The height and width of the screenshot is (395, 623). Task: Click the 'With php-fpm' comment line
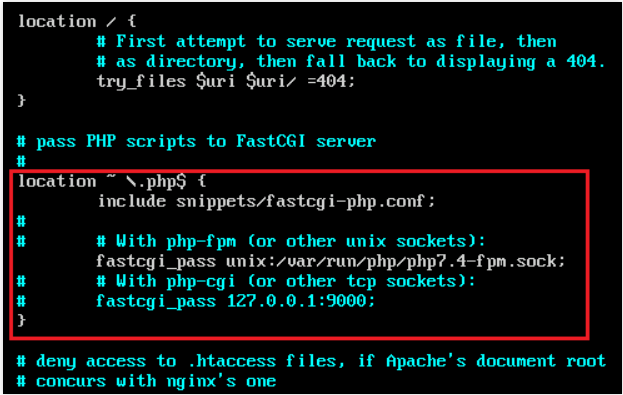pos(291,242)
